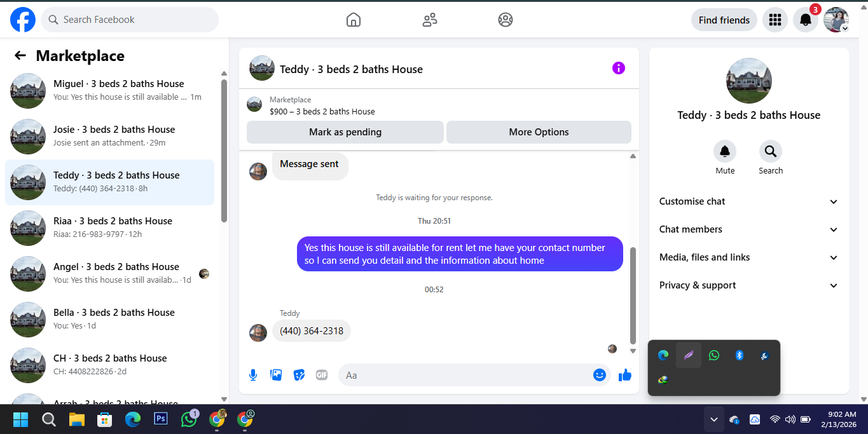868x434 pixels.
Task: Attach a photo using the image icon
Action: [276, 375]
